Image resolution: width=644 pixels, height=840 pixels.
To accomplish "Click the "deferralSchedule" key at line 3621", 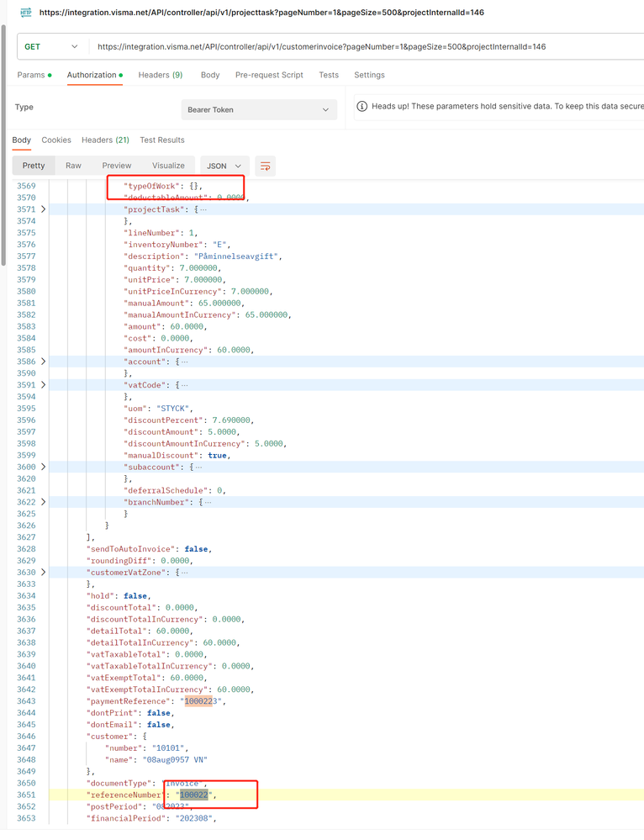I will pyautogui.click(x=166, y=490).
